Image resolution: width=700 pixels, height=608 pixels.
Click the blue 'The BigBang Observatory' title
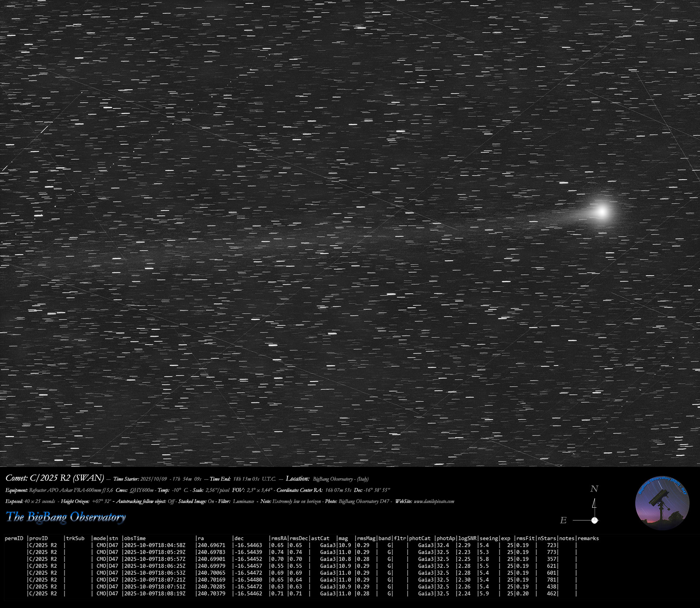[66, 517]
